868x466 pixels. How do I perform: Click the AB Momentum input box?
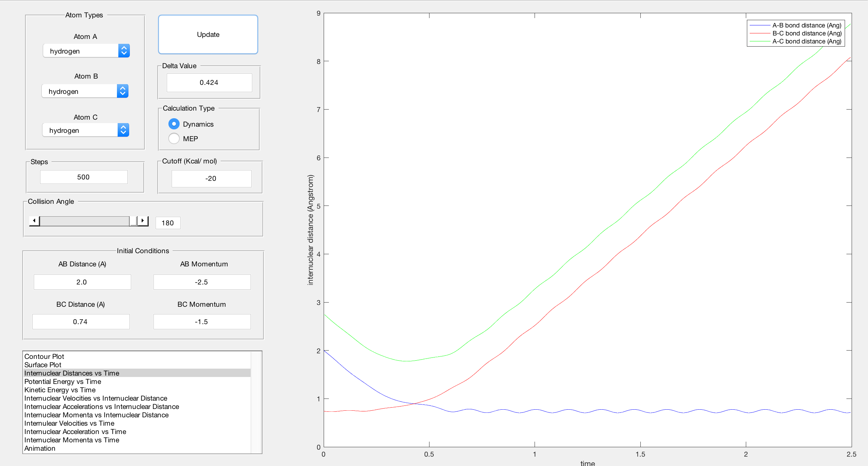[202, 282]
